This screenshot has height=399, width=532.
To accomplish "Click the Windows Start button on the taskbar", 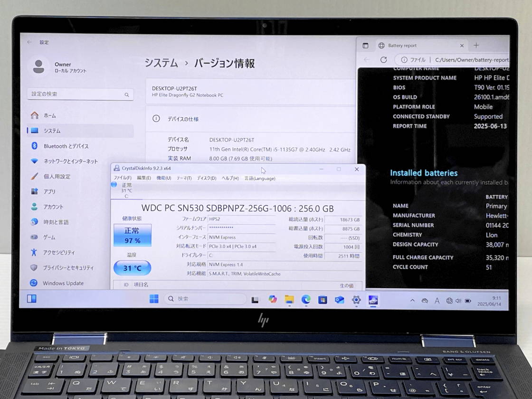I will click(x=154, y=299).
